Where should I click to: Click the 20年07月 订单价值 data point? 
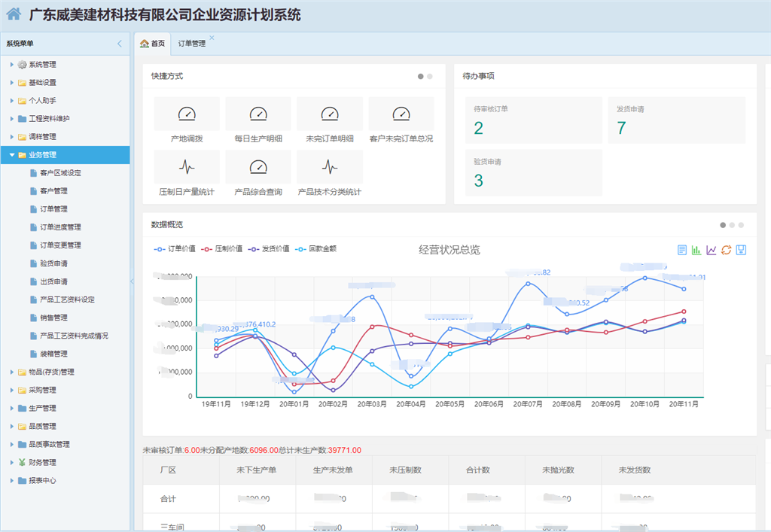(x=528, y=284)
